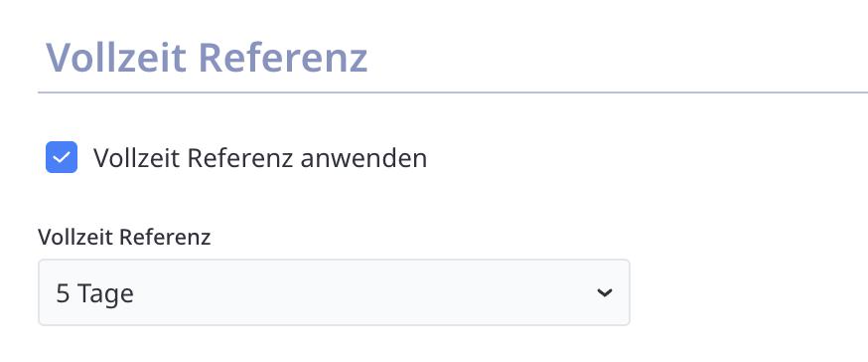The image size is (868, 362).
Task: Click the '5 Tage' value text
Action: coord(94,293)
